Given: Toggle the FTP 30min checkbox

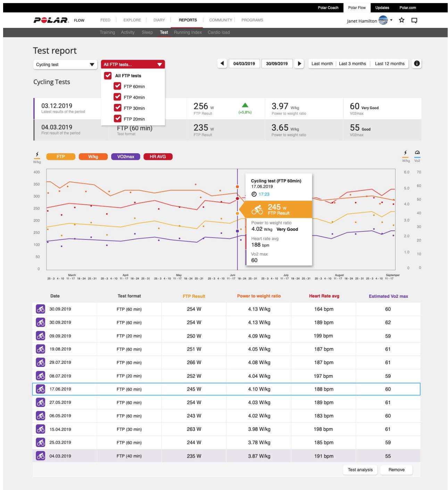Looking at the screenshot, I should (117, 108).
